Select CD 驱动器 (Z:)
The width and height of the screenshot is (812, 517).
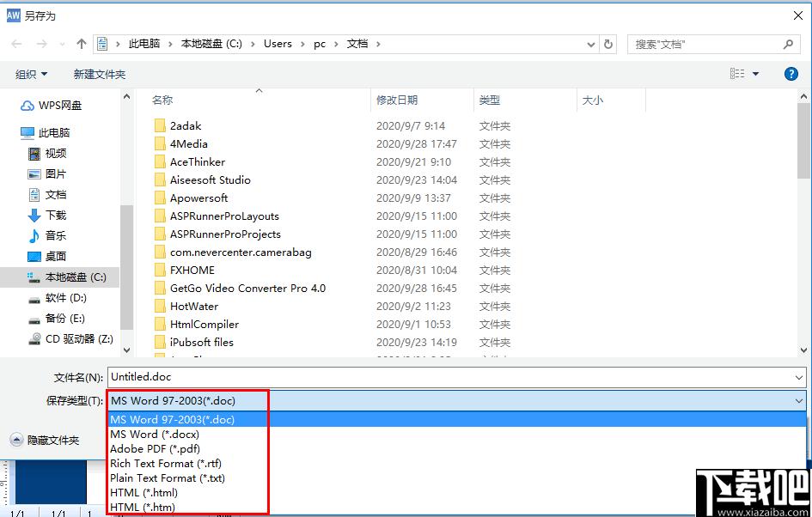(x=70, y=339)
